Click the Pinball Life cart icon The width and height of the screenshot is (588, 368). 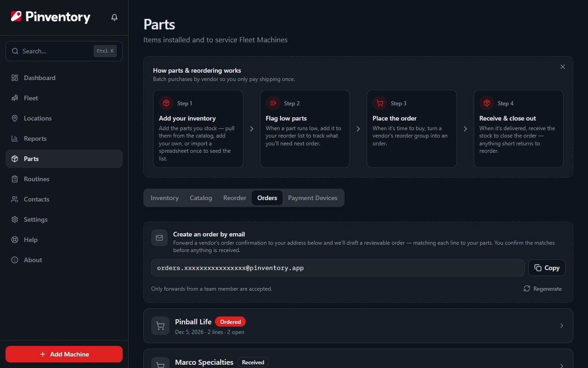tap(160, 326)
